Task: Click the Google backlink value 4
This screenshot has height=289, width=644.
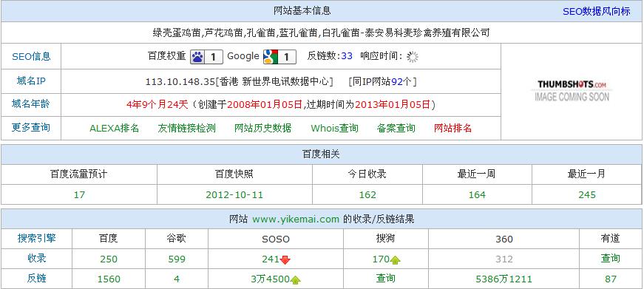Action: tap(177, 279)
